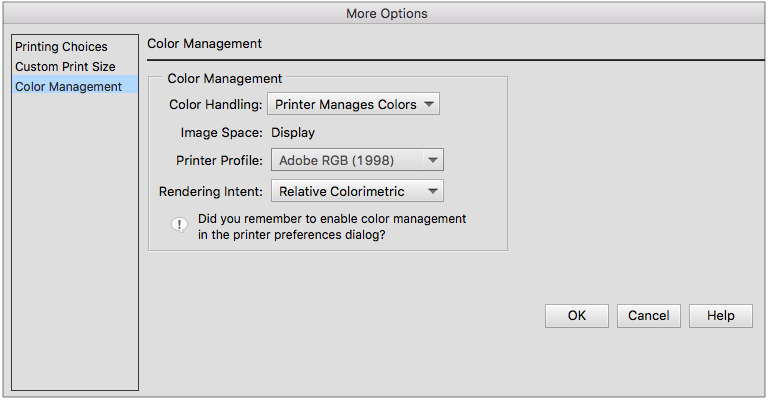Click the Color Management panel heading

[204, 44]
